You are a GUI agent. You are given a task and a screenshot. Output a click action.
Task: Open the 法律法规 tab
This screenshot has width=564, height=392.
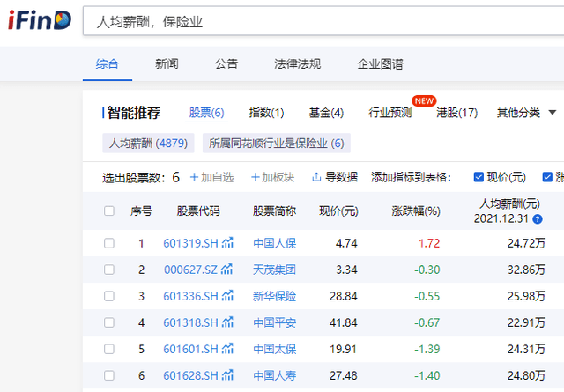(298, 64)
